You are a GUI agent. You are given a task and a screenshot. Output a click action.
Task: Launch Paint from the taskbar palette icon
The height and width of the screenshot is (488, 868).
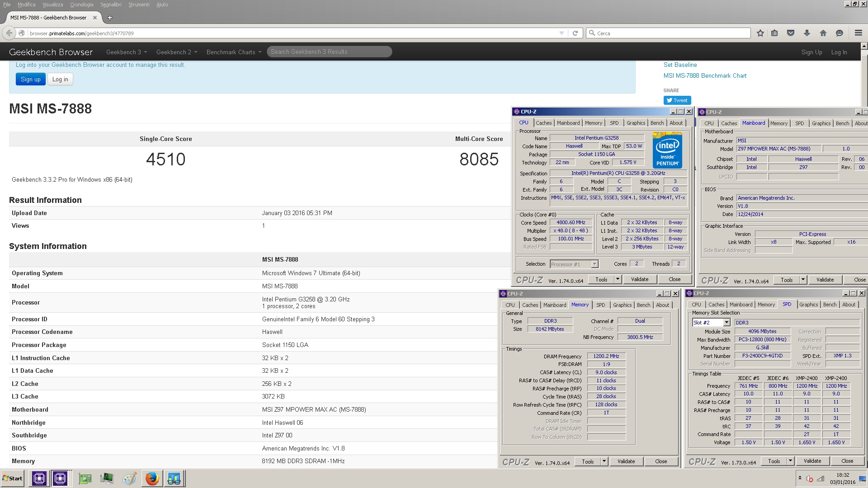point(129,478)
